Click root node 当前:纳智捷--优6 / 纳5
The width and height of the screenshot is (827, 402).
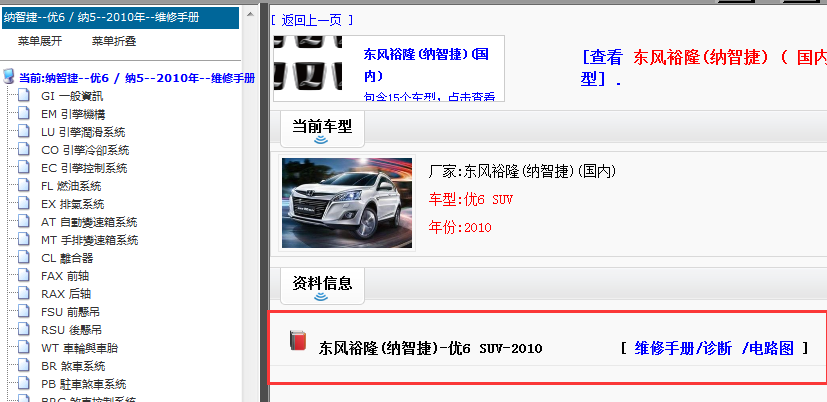(x=137, y=79)
